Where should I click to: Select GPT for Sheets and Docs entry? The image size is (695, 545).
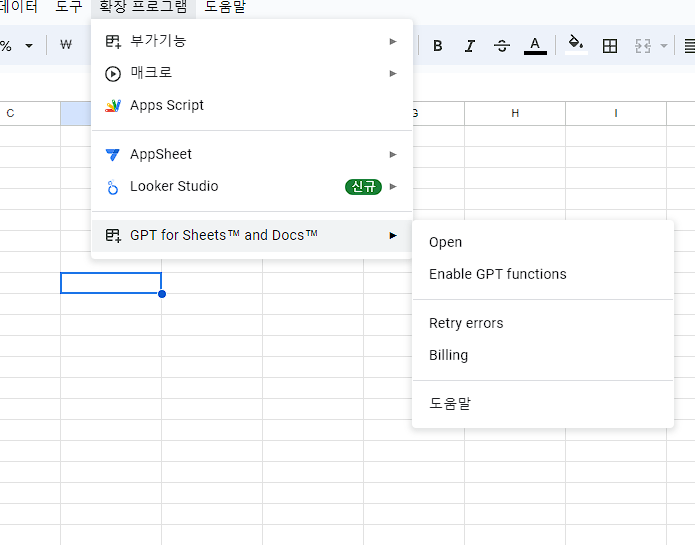[252, 235]
